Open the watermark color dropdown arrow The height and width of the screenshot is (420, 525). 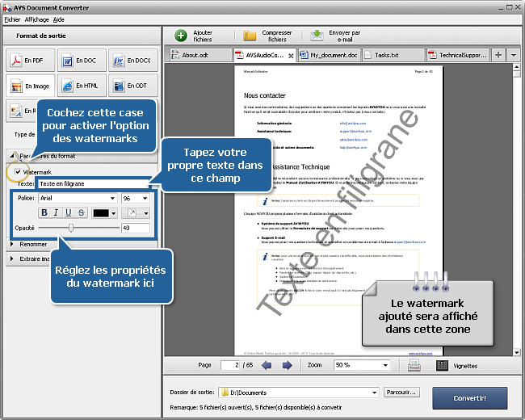pos(114,213)
